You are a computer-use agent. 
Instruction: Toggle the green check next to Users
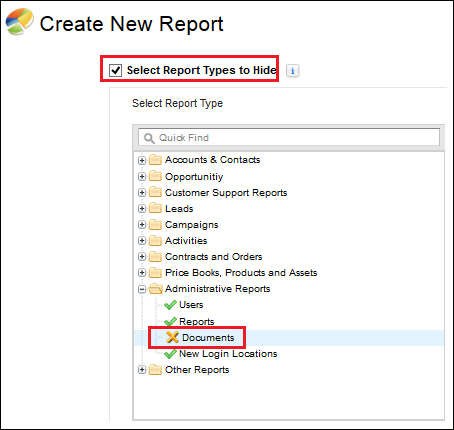point(170,305)
